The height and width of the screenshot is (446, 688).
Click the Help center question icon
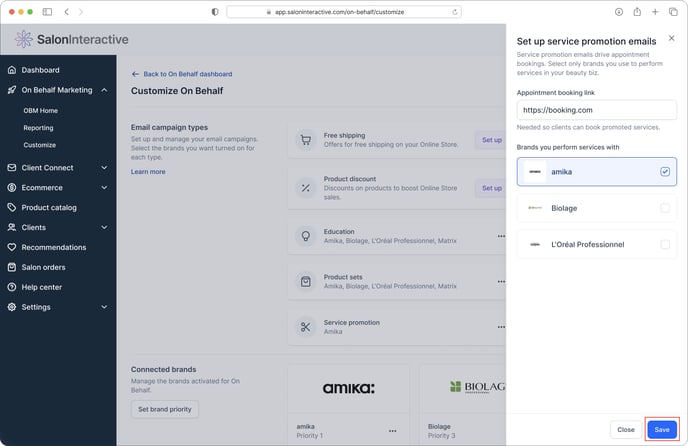point(12,287)
